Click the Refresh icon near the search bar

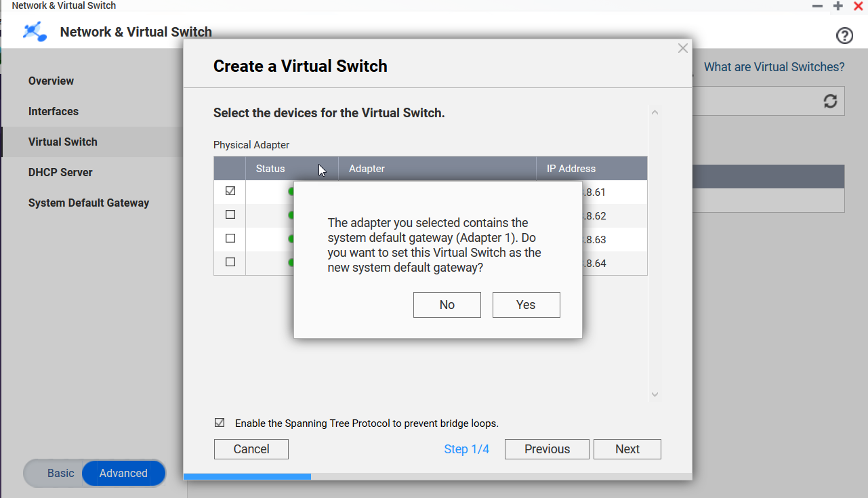tap(831, 100)
